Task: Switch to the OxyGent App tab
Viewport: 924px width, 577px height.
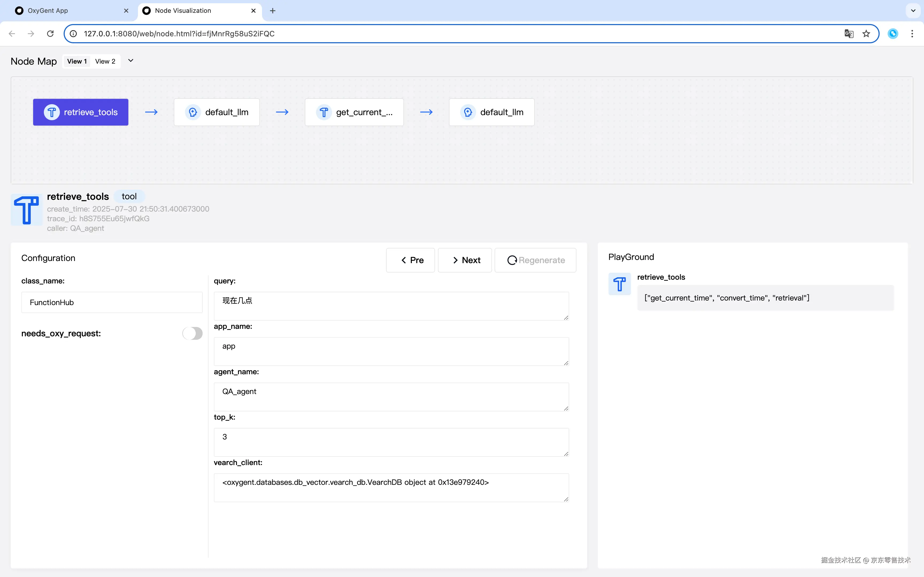Action: 69,11
